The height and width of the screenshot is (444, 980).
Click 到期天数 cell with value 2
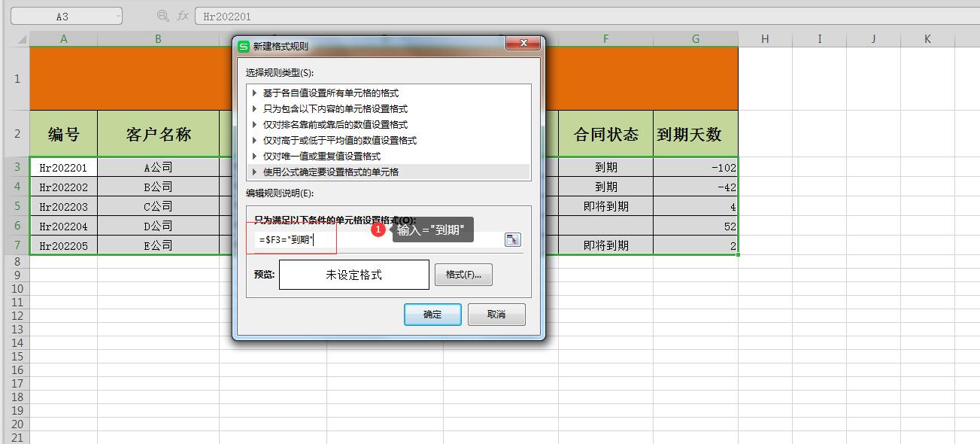696,246
